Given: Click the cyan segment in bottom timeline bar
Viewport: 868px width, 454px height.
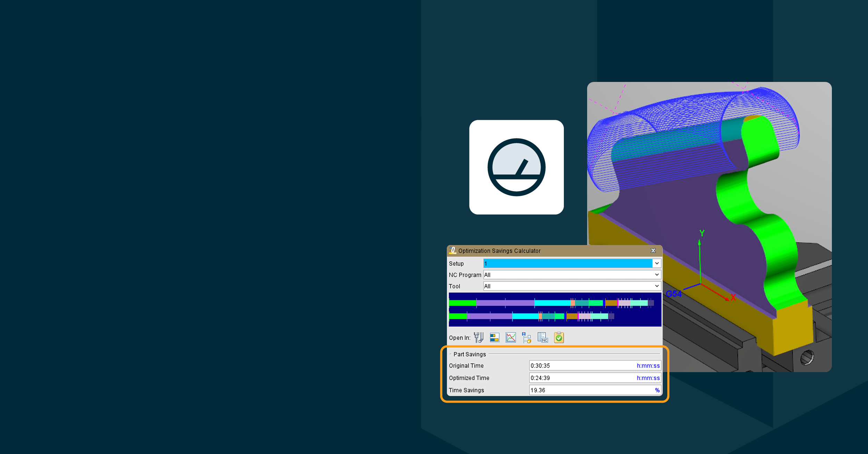Looking at the screenshot, I should 525,316.
